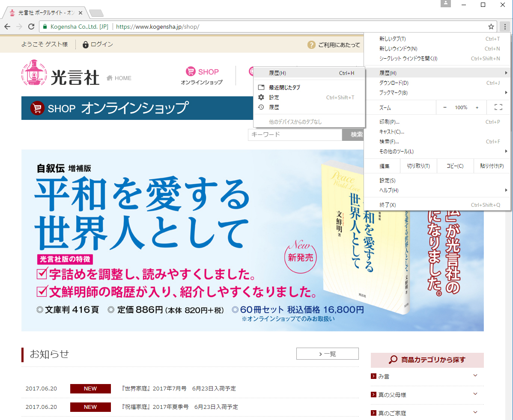
Task: Open 『世界家庭』2017年7月号 news link
Action: point(178,388)
